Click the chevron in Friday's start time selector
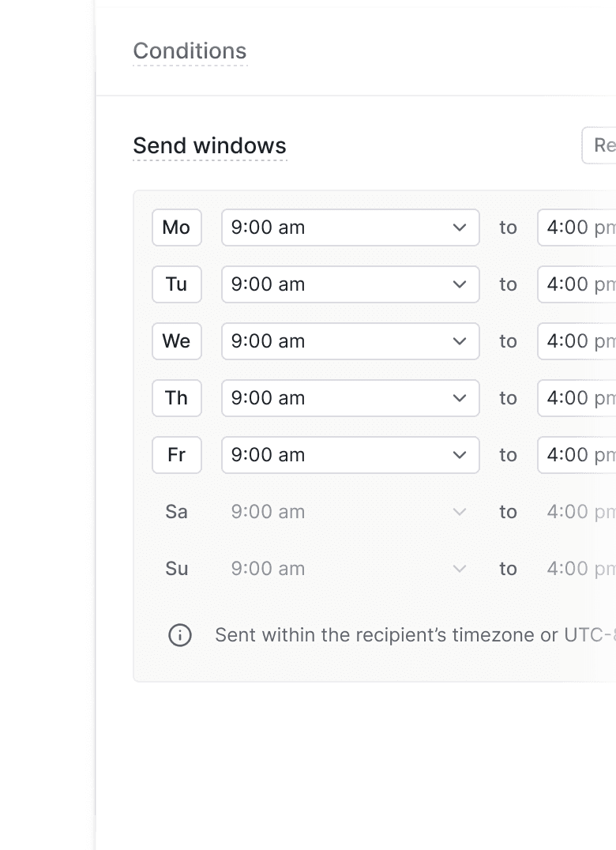Image resolution: width=616 pixels, height=850 pixels. (459, 455)
